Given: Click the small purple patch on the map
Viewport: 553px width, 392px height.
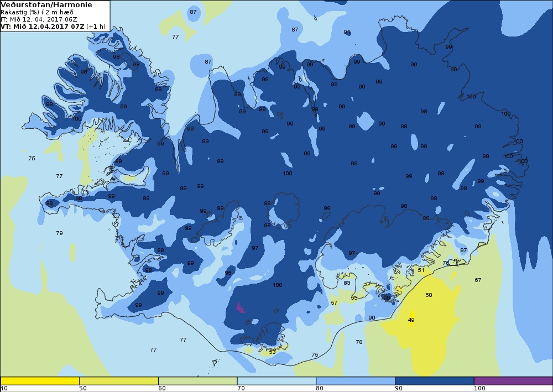Looking at the screenshot, I should 241,308.
